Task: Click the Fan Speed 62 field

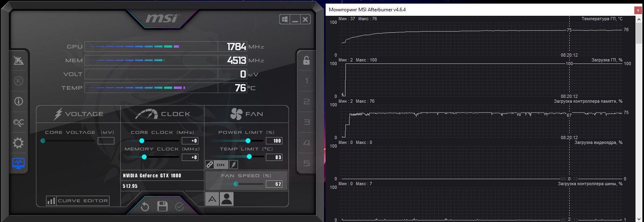Action: coord(274,184)
